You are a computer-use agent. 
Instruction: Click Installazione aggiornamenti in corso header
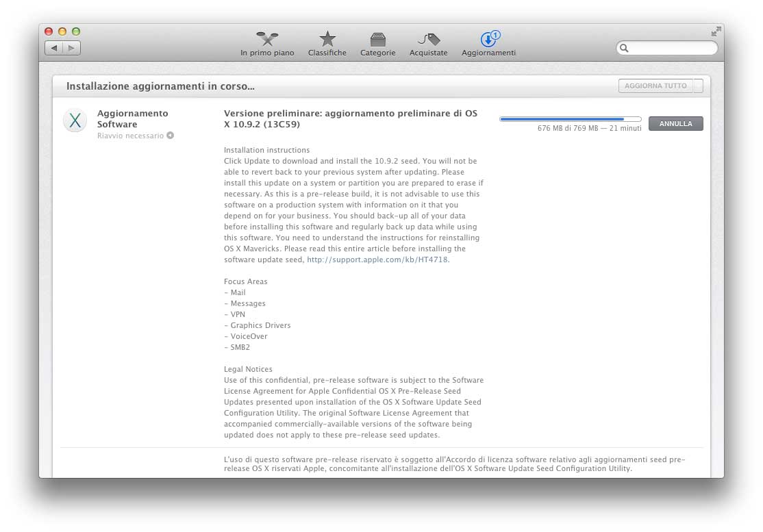tap(160, 86)
